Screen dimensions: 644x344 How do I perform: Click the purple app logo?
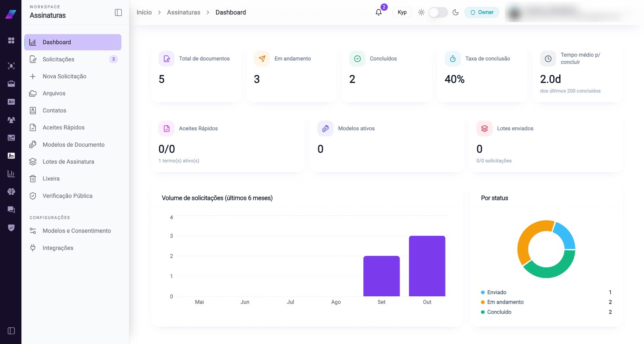click(x=11, y=14)
